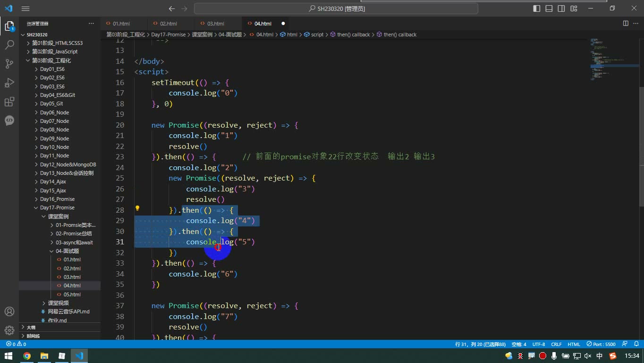644x363 pixels.
Task: Change language mode from HTML in status bar
Action: coord(574,344)
